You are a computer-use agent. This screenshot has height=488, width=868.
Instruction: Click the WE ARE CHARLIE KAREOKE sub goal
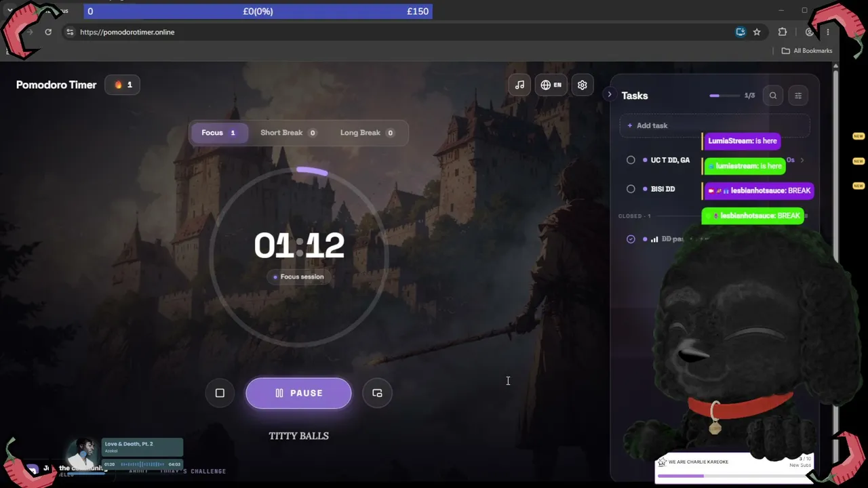tap(733, 468)
